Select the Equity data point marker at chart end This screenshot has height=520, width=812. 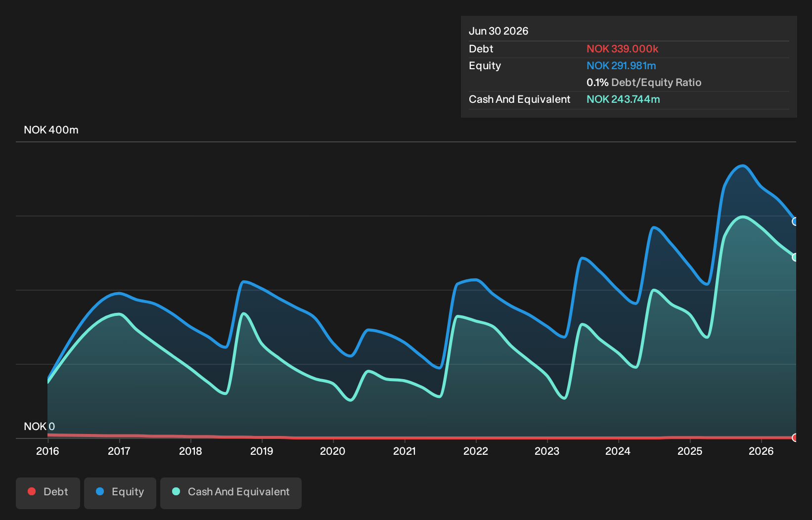[x=795, y=221]
